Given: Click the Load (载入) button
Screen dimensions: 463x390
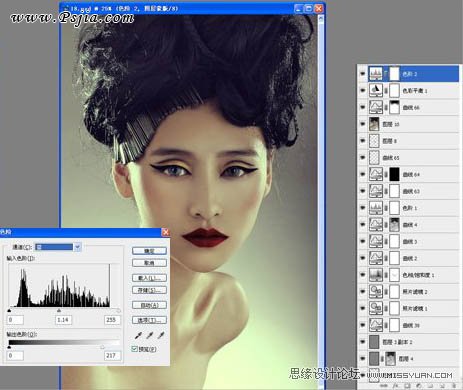Looking at the screenshot, I should tap(149, 278).
